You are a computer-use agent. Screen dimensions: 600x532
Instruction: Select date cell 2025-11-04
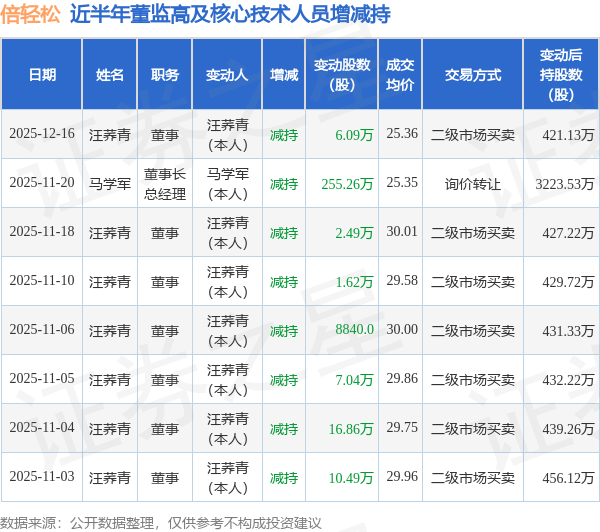point(42,428)
